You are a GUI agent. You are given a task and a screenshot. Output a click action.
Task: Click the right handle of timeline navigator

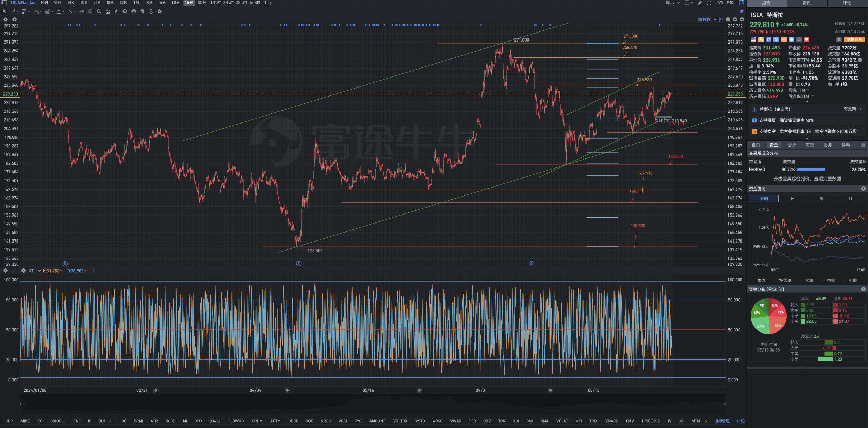(x=724, y=404)
